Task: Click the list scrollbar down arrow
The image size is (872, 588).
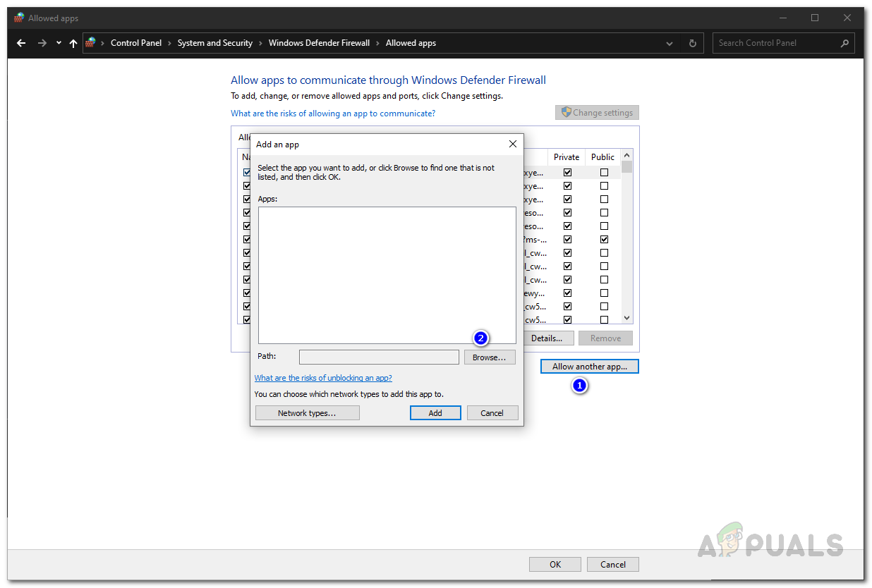Action: [x=627, y=318]
